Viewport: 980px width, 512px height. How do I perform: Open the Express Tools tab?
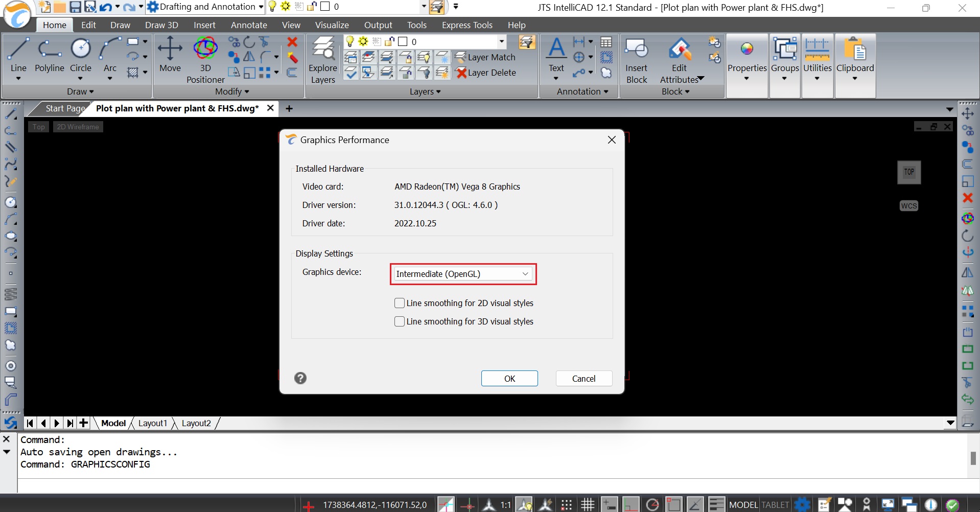(x=467, y=25)
